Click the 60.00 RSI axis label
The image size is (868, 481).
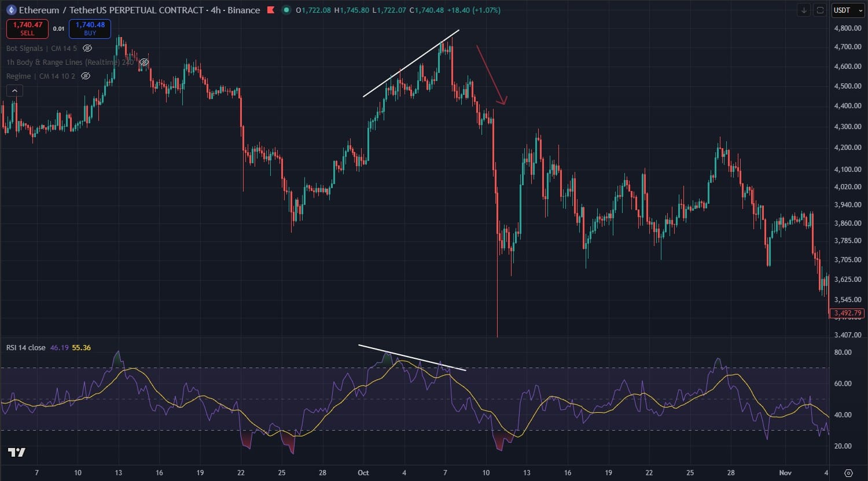843,383
